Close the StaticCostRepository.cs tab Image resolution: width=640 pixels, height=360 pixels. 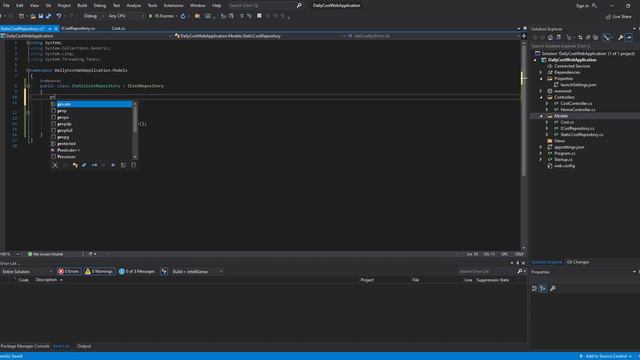coord(56,29)
